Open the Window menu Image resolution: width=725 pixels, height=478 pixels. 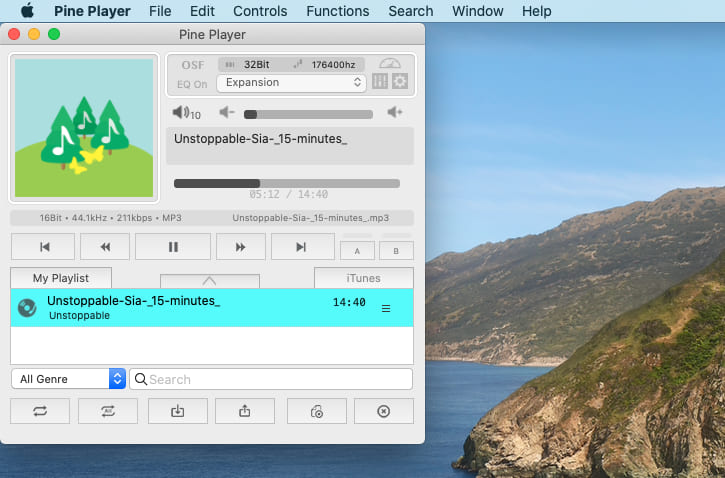point(478,11)
